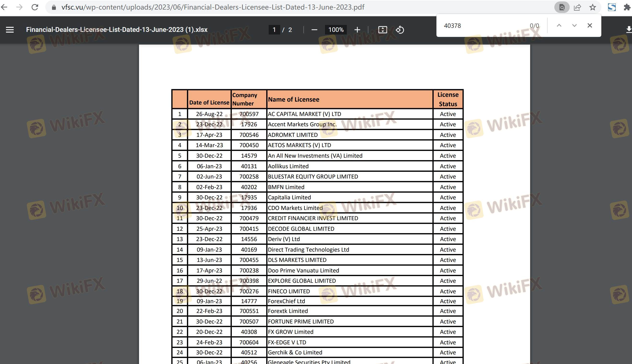Download the PDF file
The width and height of the screenshot is (632, 364).
coord(629,29)
